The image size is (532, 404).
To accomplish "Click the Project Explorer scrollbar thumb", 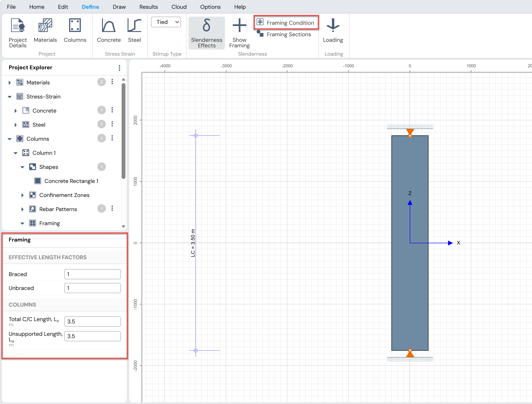I will click(123, 131).
